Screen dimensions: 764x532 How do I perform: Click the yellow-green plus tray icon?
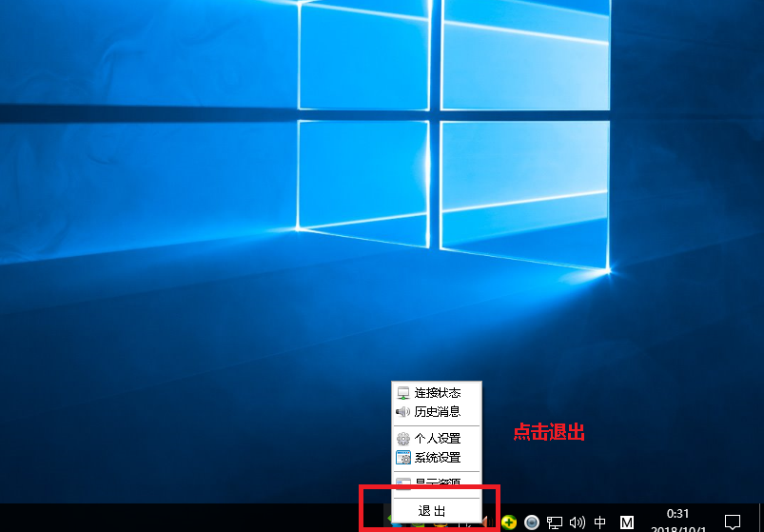tap(509, 522)
